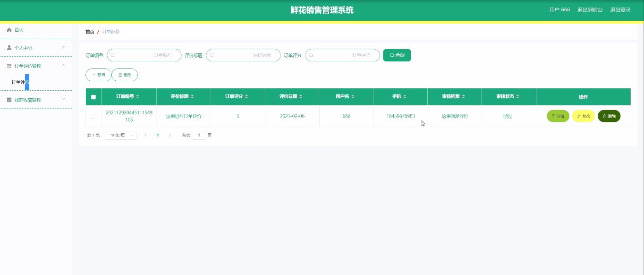Viewport: 644px width, 275px height.
Task: Click the 前往 page jump input box
Action: tap(199, 135)
